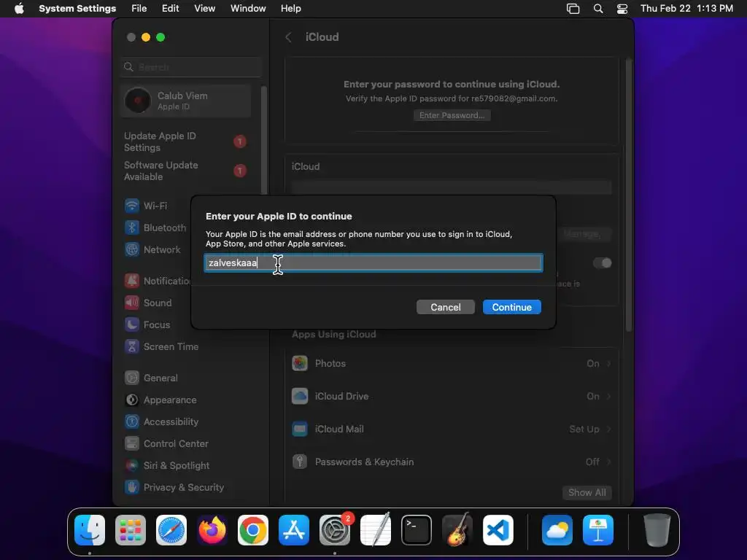The image size is (747, 560).
Task: Open the Trash in the Dock
Action: point(657,530)
